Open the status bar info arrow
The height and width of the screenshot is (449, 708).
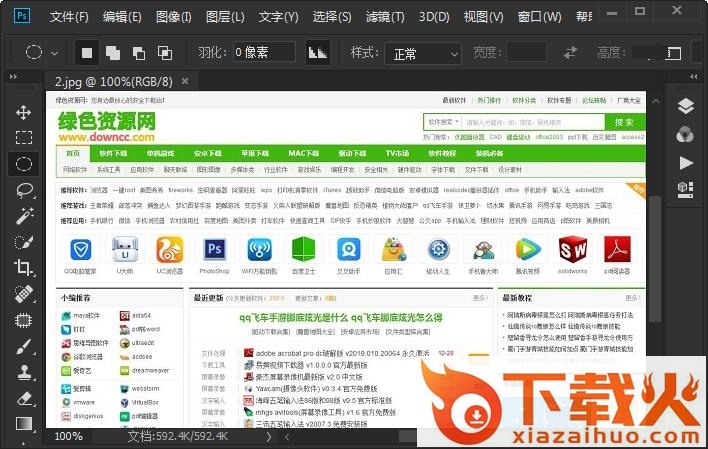point(269,437)
